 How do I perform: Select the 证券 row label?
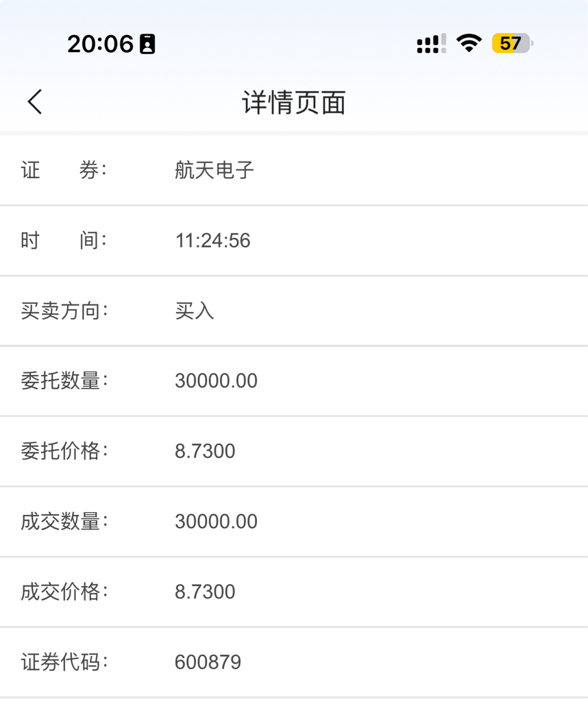point(64,170)
